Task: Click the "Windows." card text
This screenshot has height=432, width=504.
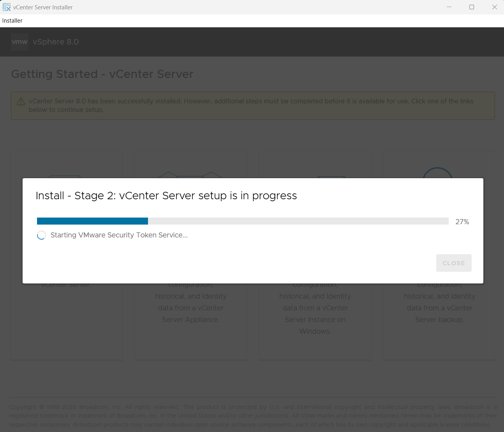Action: tap(315, 331)
